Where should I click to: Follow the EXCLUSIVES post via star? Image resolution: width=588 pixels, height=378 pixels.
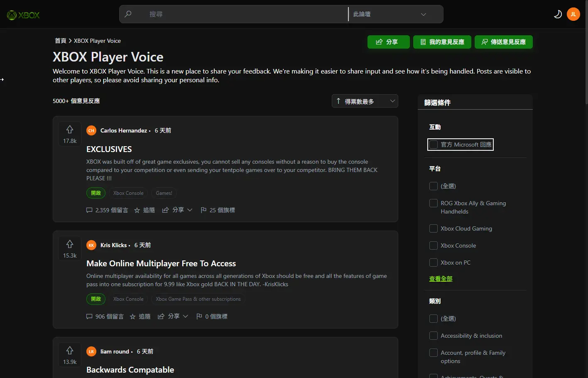(x=145, y=210)
